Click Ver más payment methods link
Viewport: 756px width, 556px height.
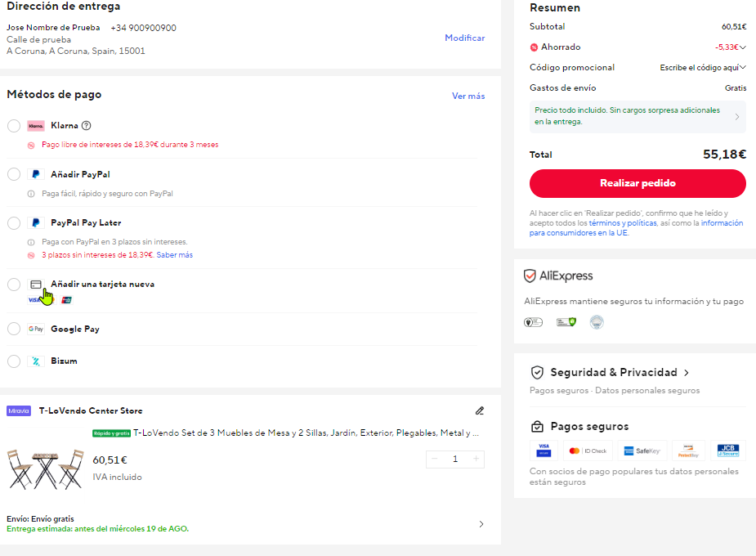coord(468,96)
